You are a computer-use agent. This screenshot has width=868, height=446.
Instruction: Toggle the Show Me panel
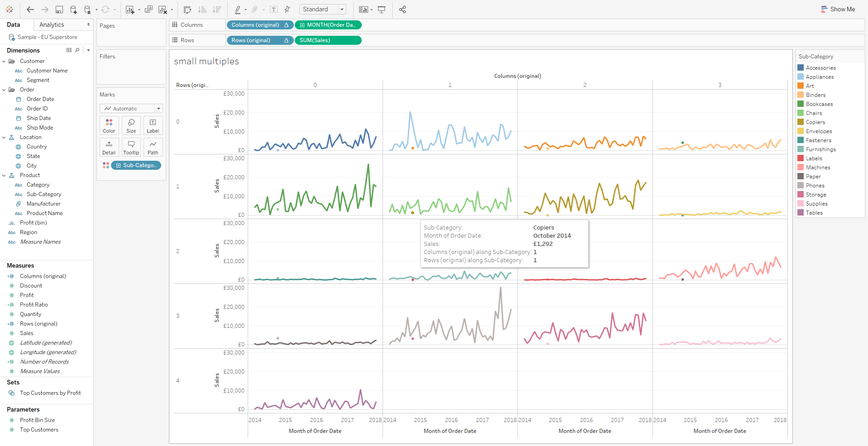[838, 9]
